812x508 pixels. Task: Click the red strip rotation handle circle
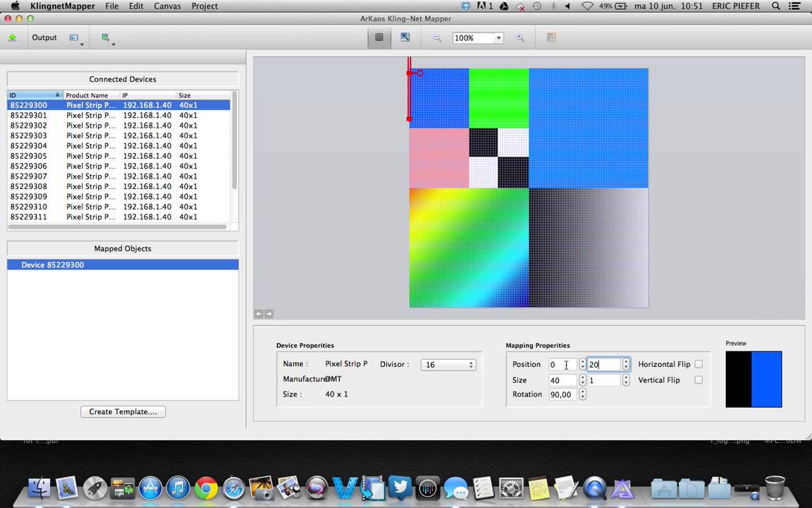click(x=420, y=73)
